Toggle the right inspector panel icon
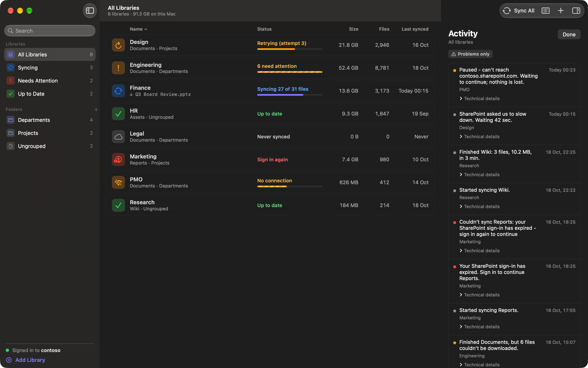Screen dimensions: 588x368 coord(576,11)
